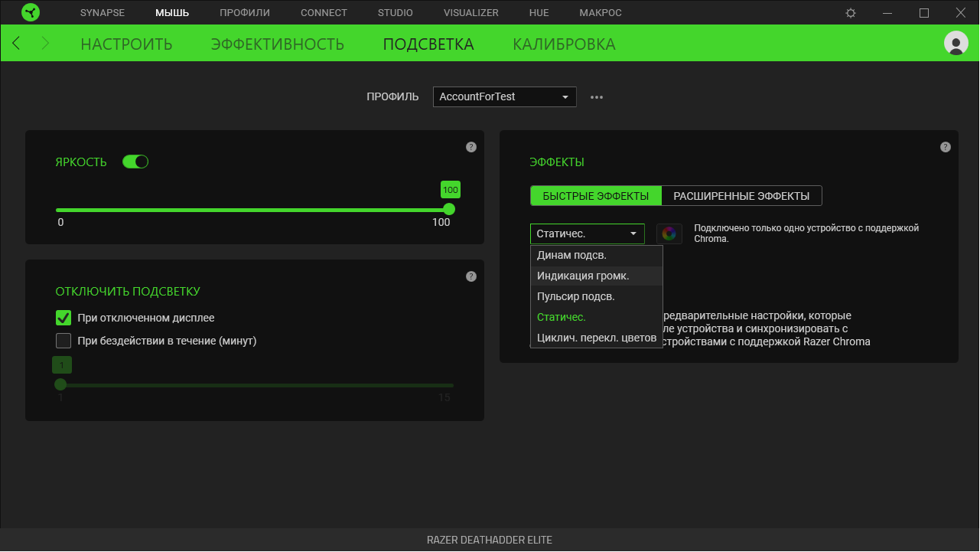Select 'Пульсир подсв.' effect option

point(597,296)
